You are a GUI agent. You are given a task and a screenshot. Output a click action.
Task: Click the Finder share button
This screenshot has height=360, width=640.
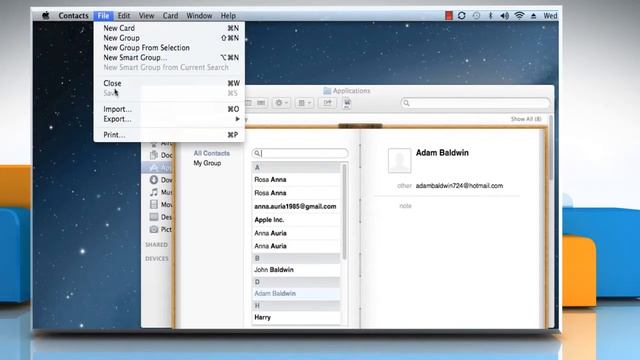point(327,103)
